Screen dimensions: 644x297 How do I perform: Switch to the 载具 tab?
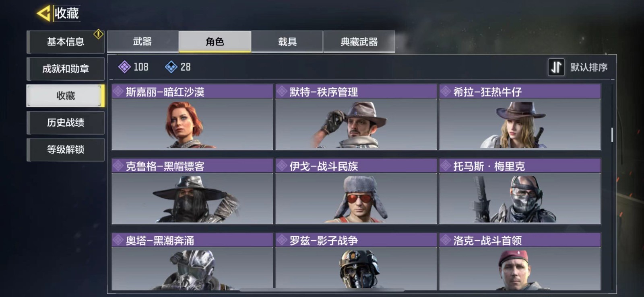(287, 41)
